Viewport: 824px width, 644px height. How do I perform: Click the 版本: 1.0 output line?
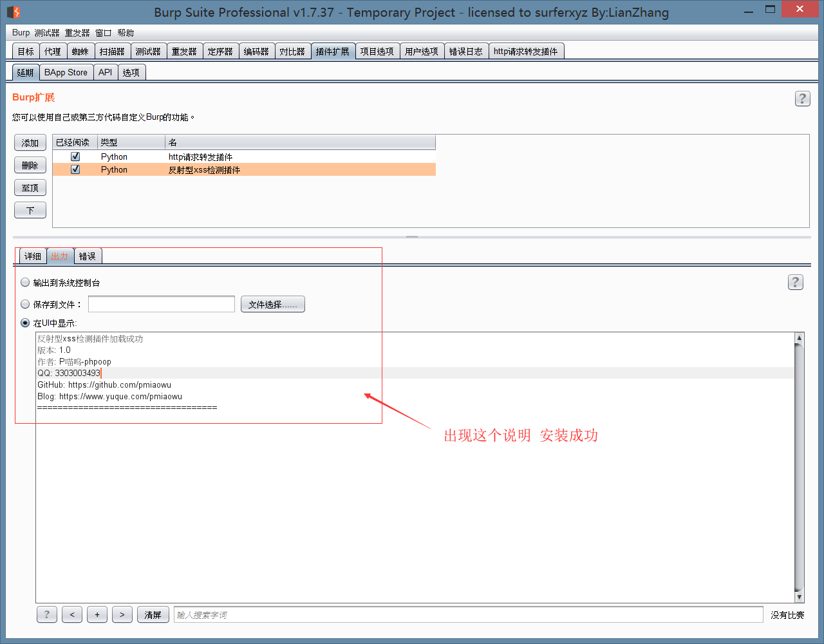[54, 350]
